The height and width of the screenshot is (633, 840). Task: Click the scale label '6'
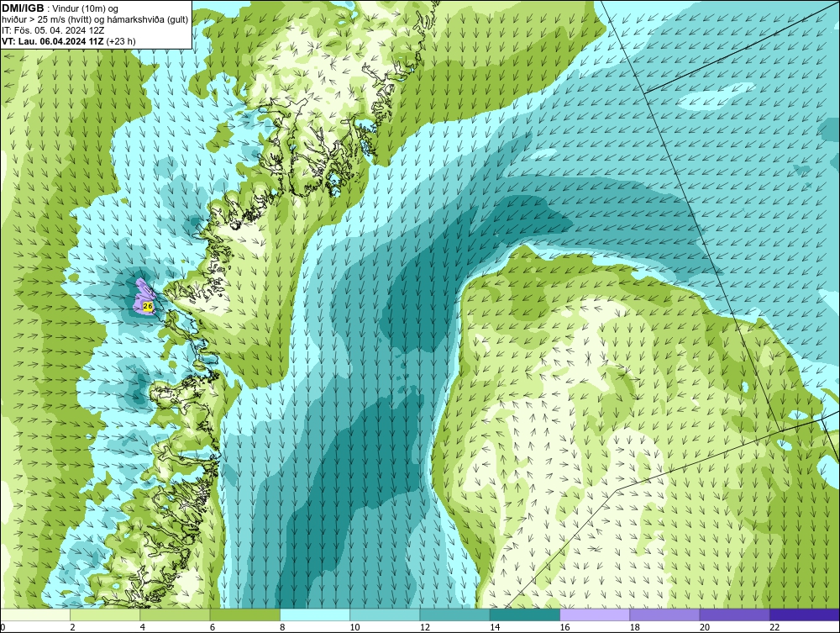(x=213, y=628)
